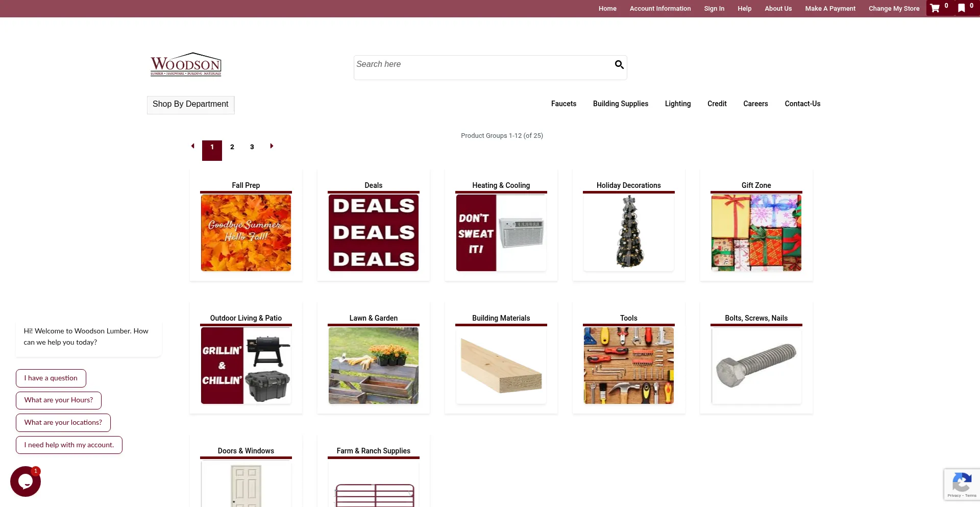Viewport: 980px width, 507px height.
Task: Click into the Search here field
Action: tap(484, 67)
